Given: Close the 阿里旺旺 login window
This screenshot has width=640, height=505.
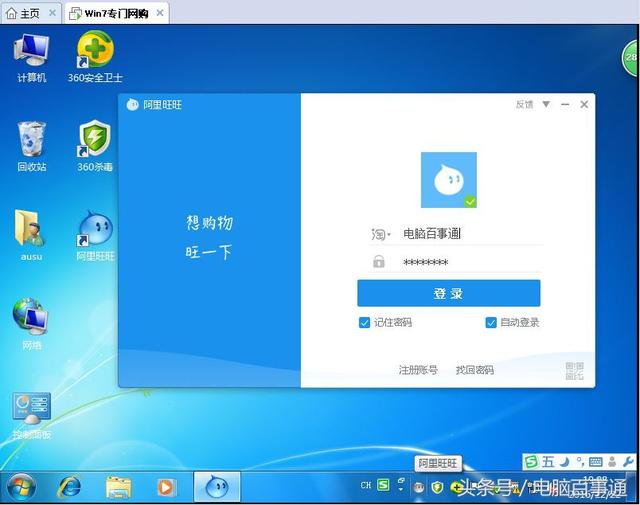Looking at the screenshot, I should click(584, 105).
